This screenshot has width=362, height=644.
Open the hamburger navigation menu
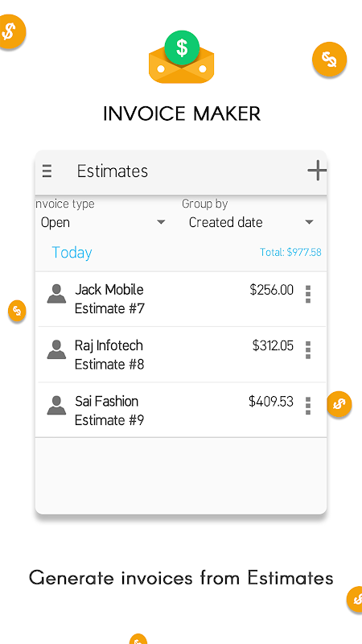47,171
